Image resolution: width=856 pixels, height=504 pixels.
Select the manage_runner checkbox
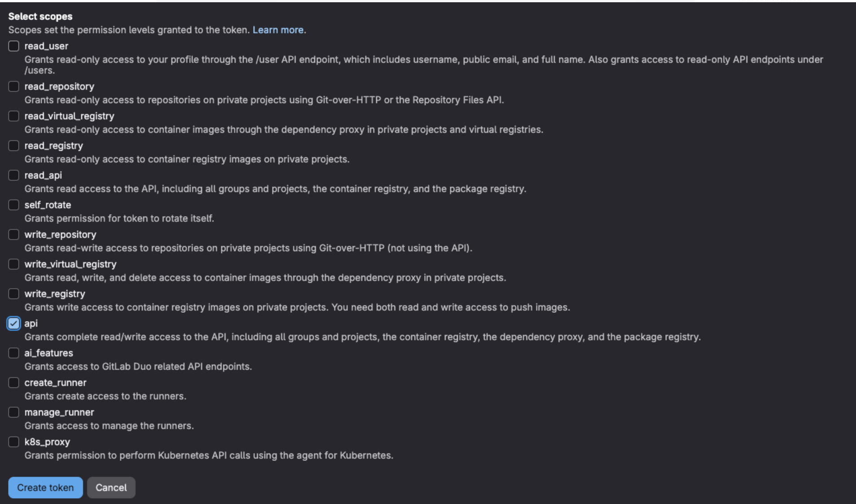[x=14, y=412]
